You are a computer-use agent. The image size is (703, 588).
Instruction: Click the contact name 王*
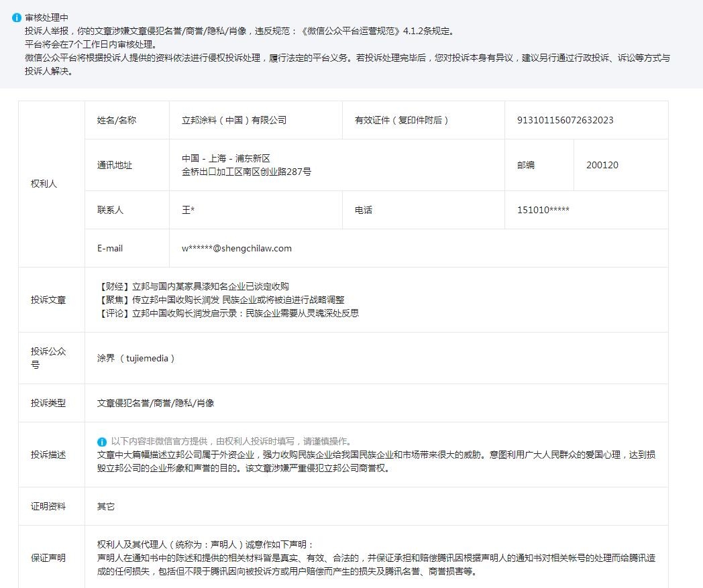click(x=188, y=210)
